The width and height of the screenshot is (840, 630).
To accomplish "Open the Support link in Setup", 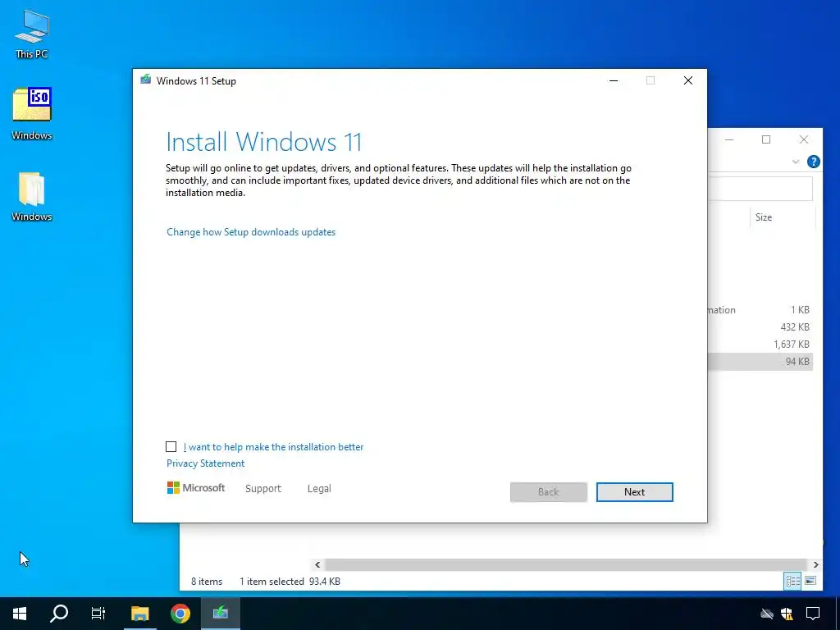I will pos(263,489).
